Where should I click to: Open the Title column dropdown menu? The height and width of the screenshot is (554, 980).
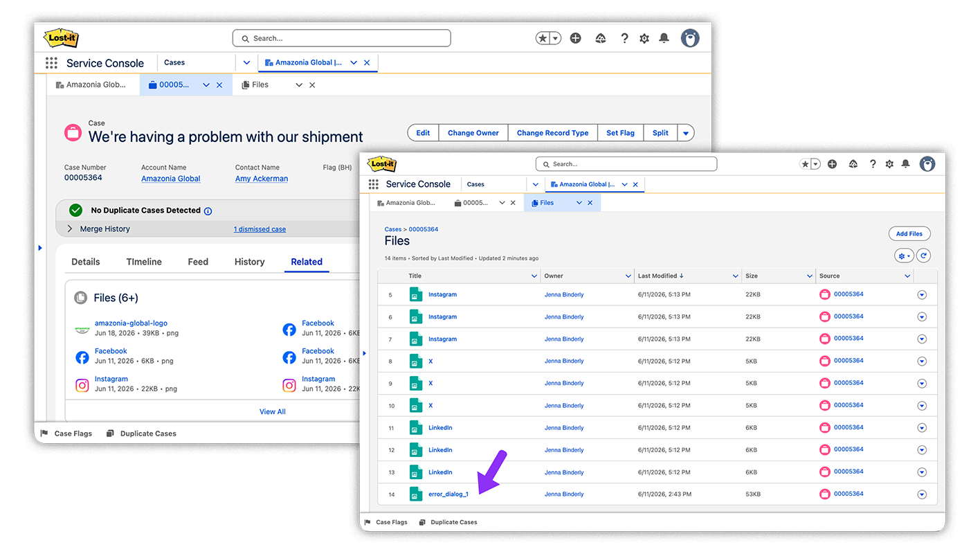coord(534,276)
